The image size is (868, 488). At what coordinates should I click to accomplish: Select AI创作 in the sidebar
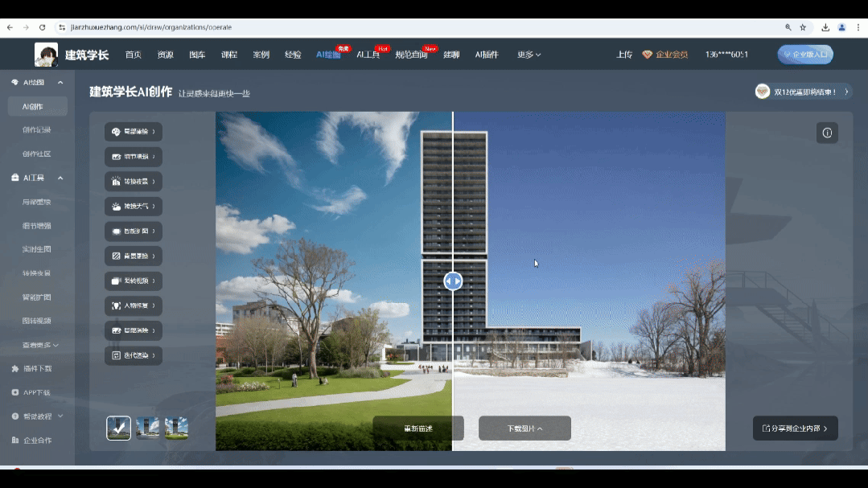[x=38, y=106]
